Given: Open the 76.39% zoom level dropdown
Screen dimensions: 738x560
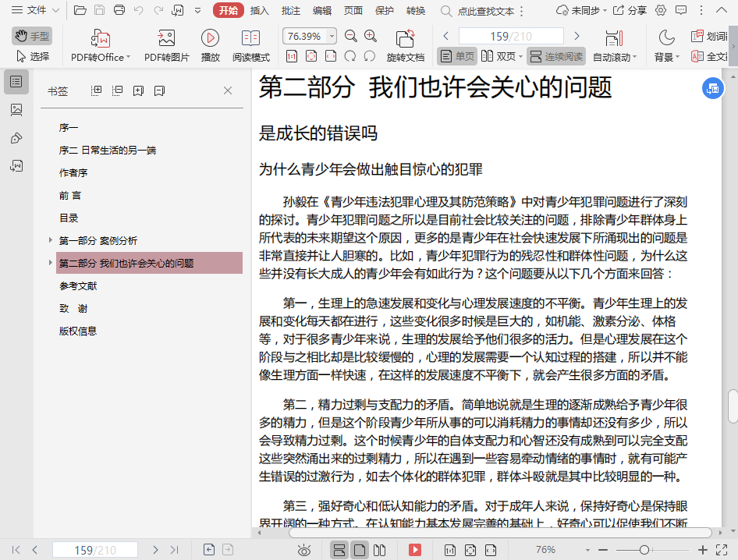Looking at the screenshot, I should [x=332, y=36].
